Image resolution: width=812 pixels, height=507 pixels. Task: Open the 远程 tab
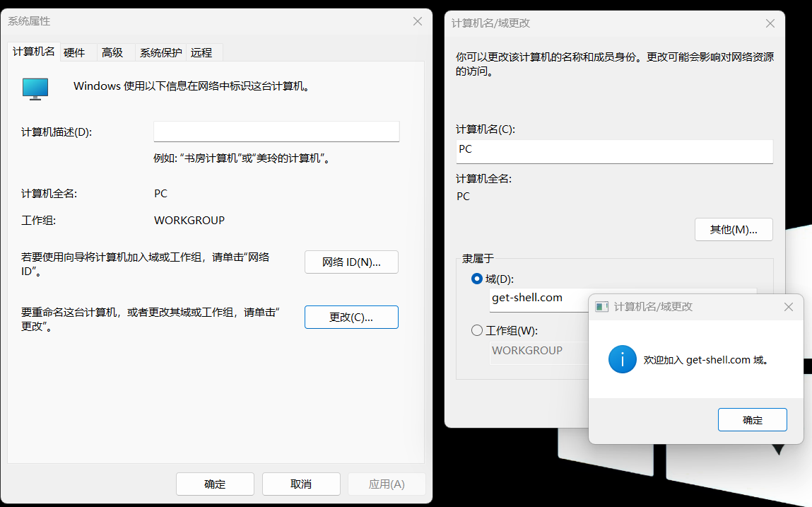tap(203, 52)
